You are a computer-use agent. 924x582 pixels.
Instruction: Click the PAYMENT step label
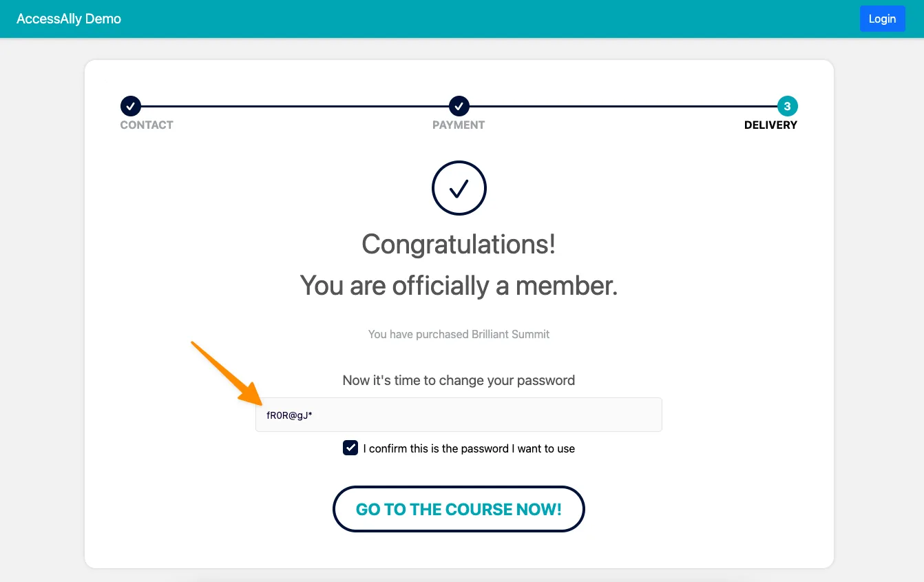[x=459, y=125]
